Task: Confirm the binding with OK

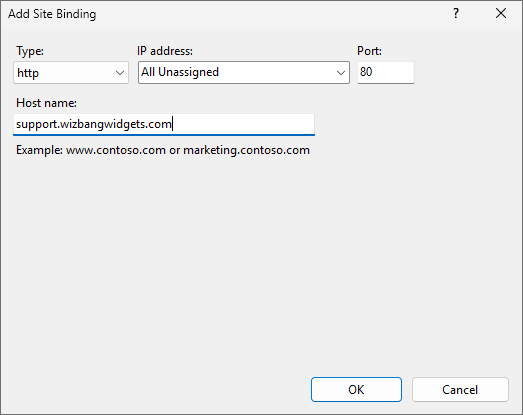Action: tap(356, 389)
